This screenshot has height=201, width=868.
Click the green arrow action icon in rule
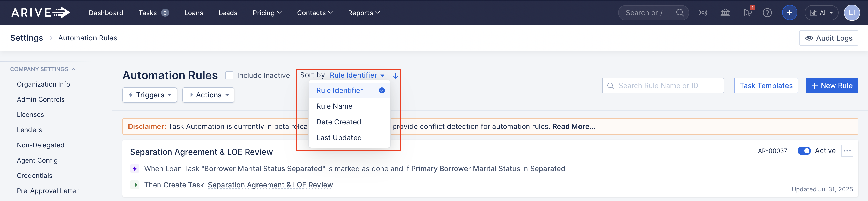[x=134, y=185]
